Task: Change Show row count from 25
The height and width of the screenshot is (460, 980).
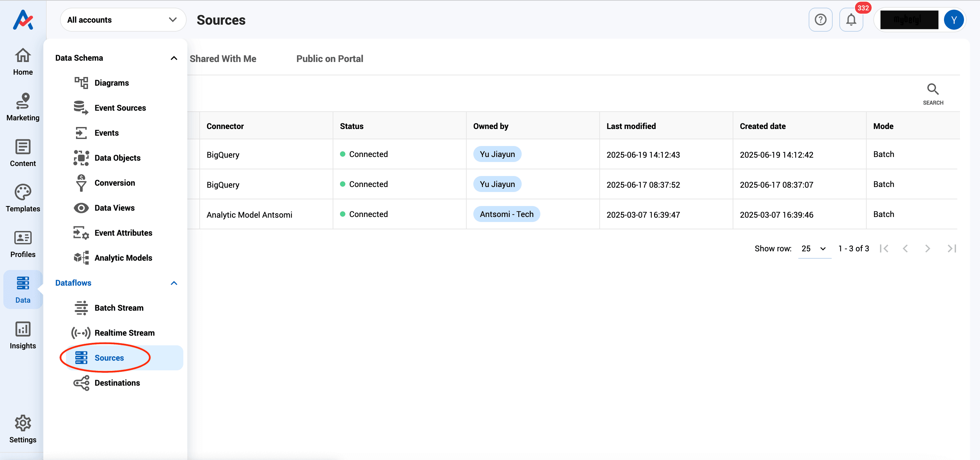Action: coord(814,248)
